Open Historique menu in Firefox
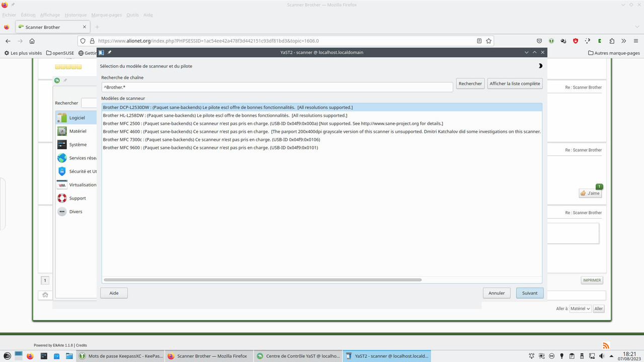Viewport: 644px width, 362px height. click(x=75, y=15)
